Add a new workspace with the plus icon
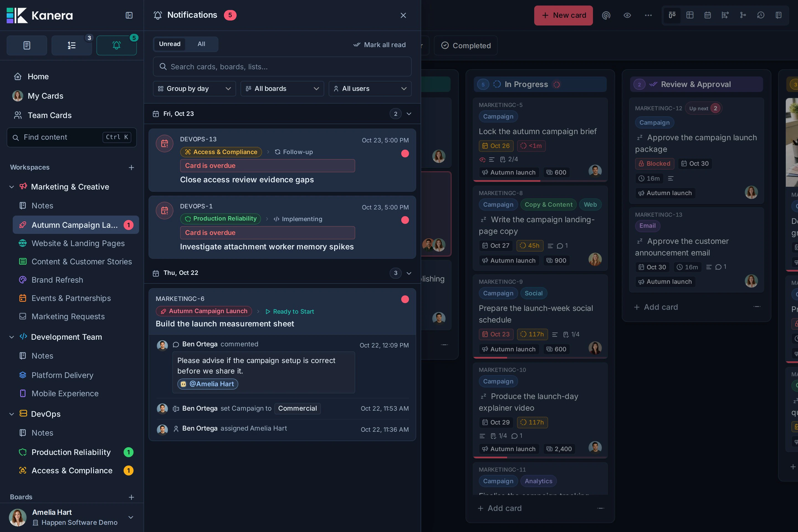The height and width of the screenshot is (532, 798). [131, 168]
